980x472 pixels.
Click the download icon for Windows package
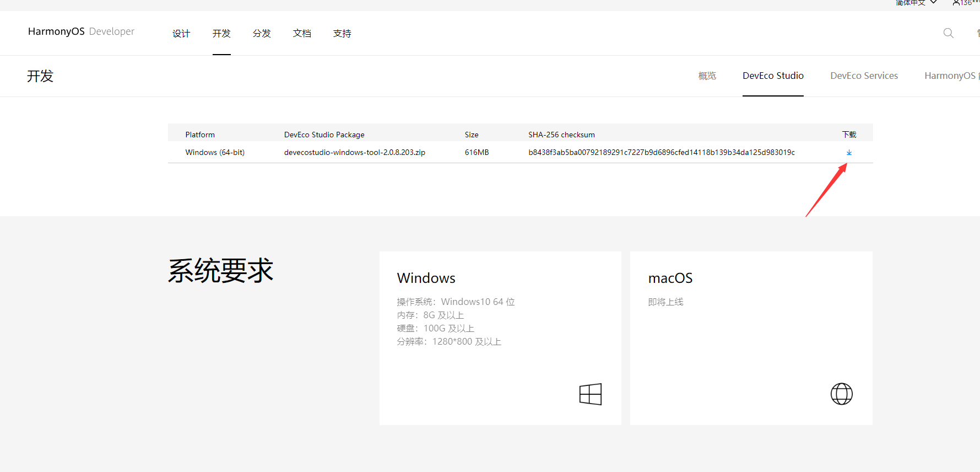849,152
